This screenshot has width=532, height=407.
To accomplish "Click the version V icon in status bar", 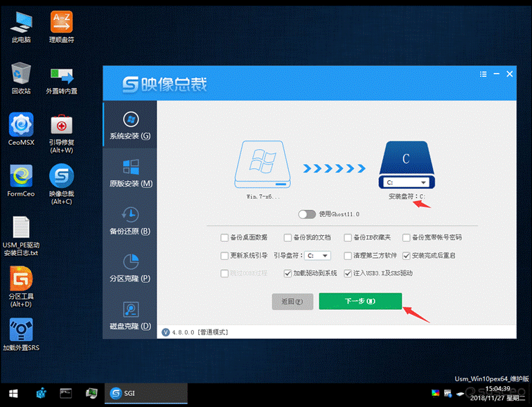I will (x=166, y=332).
